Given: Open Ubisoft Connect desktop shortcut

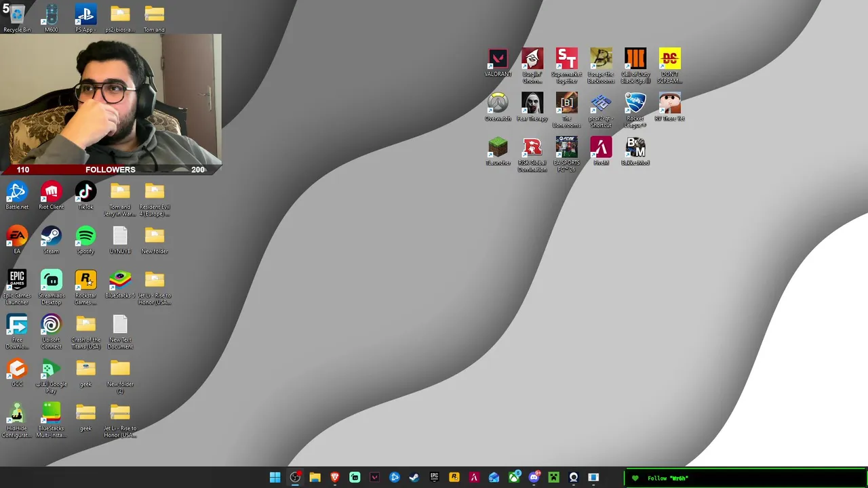Looking at the screenshot, I should [x=52, y=331].
